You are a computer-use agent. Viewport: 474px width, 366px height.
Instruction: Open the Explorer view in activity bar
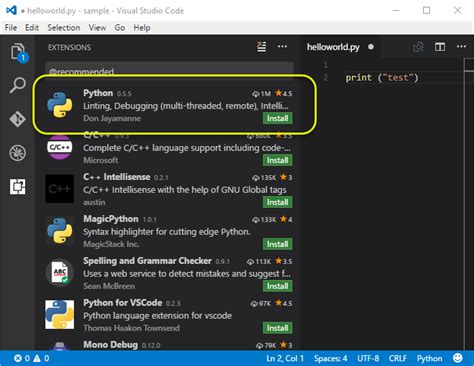coord(18,53)
